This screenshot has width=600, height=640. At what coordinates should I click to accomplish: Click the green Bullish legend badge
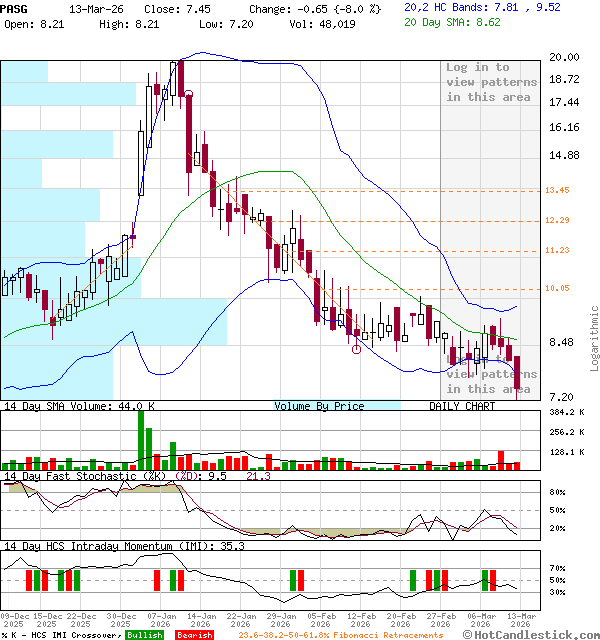click(144, 635)
